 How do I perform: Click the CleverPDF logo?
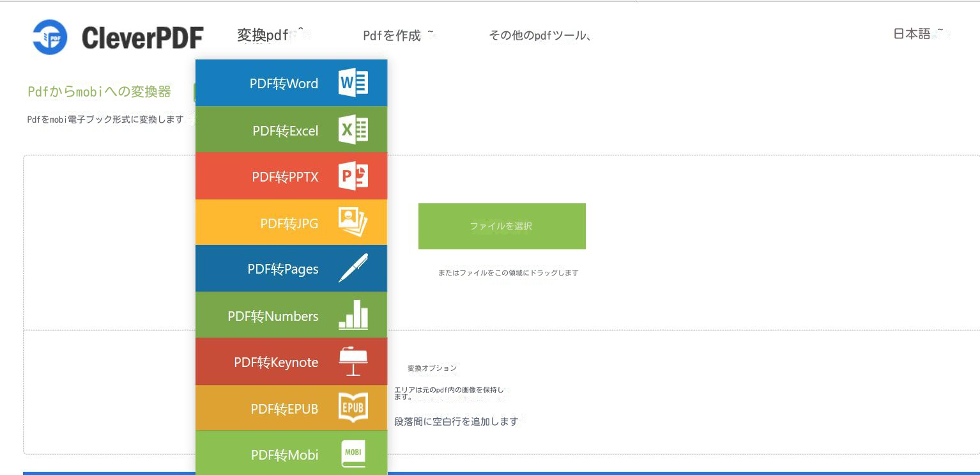click(x=118, y=37)
